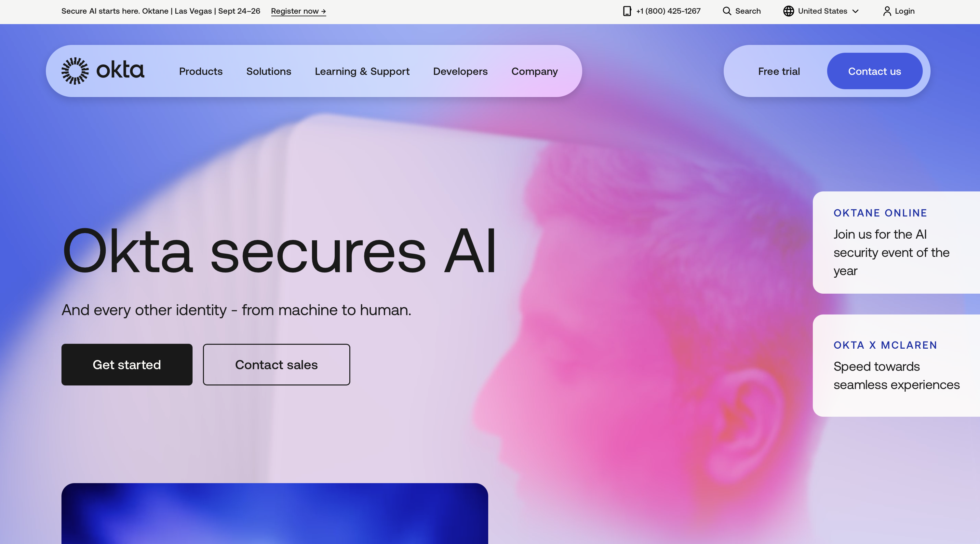Screen dimensions: 980x544
Task: Click the Contact sales button
Action: point(276,365)
